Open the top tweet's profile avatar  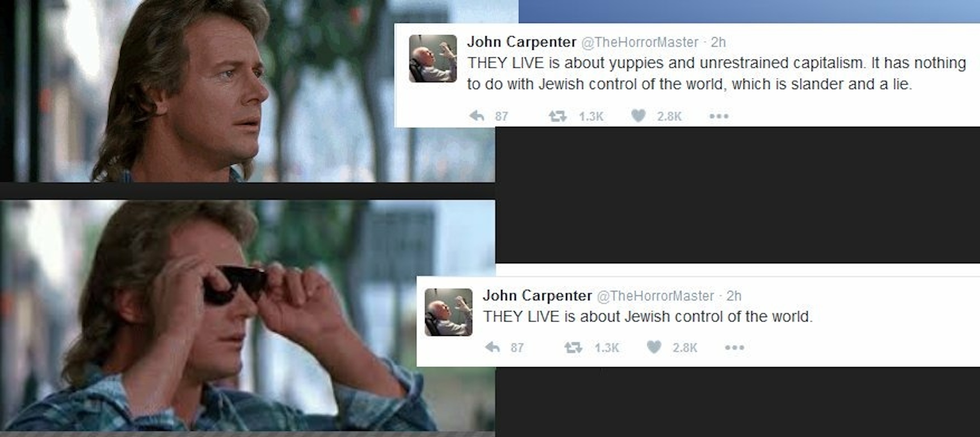pos(433,58)
